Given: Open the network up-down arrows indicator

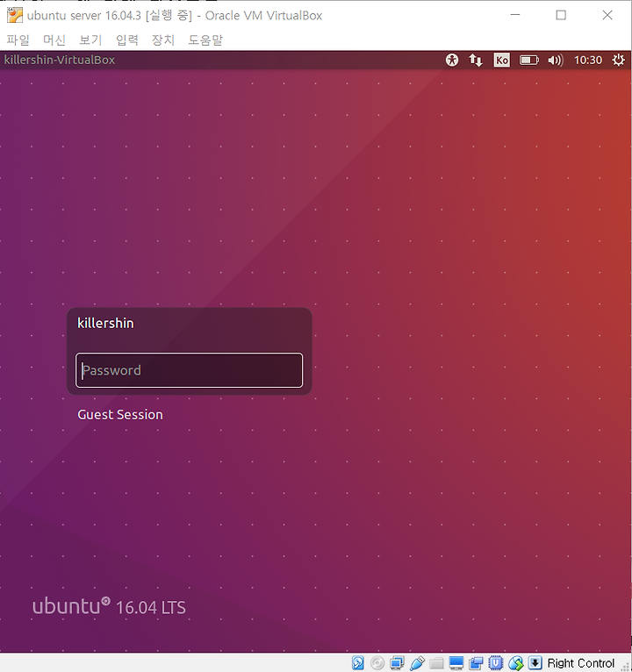Looking at the screenshot, I should 476,60.
